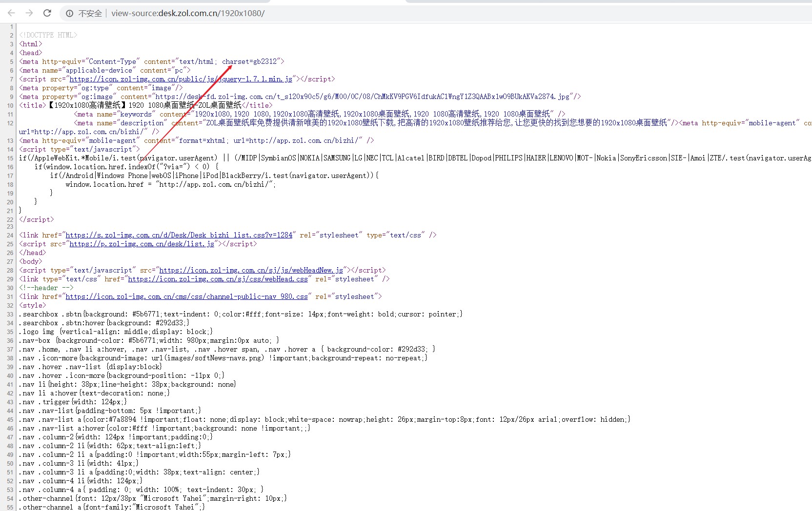Select the .logo img CSS rule

[x=116, y=332]
